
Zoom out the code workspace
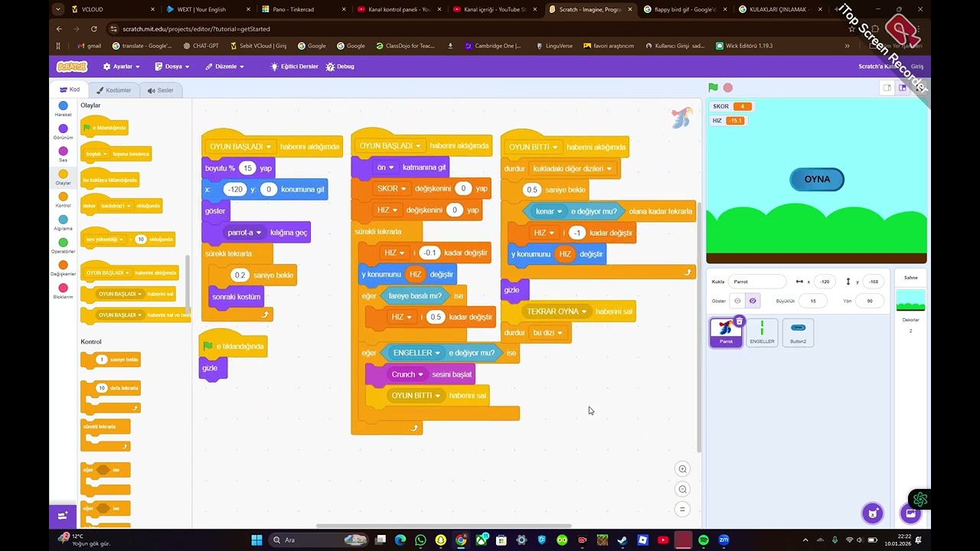point(682,489)
